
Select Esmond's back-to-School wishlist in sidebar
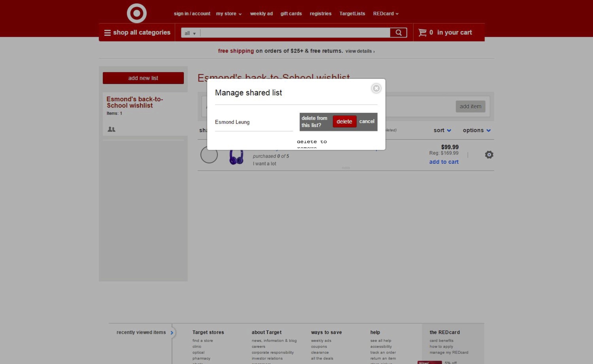pyautogui.click(x=134, y=102)
